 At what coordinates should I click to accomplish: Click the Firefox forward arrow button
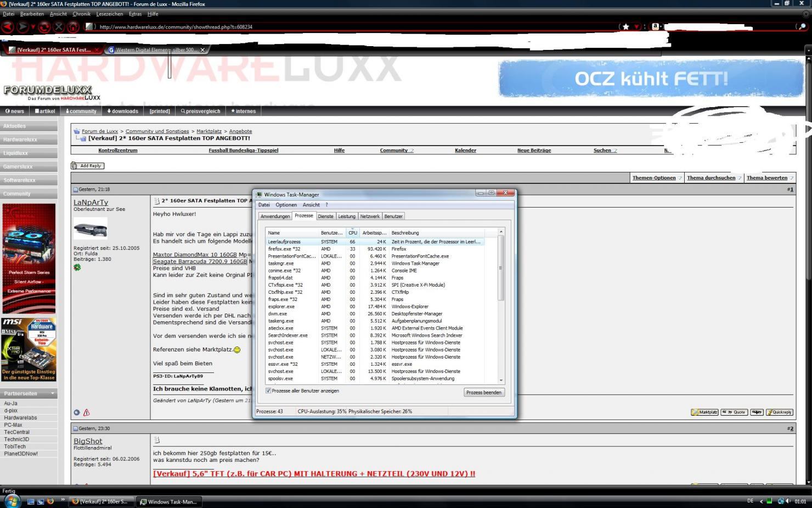click(x=22, y=26)
